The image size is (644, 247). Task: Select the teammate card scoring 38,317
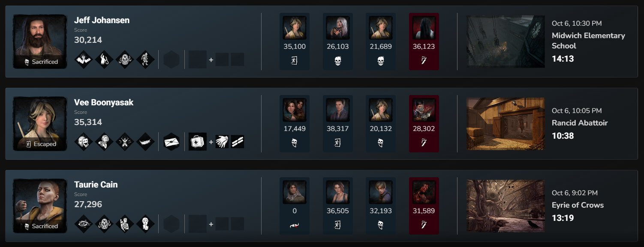pos(338,123)
